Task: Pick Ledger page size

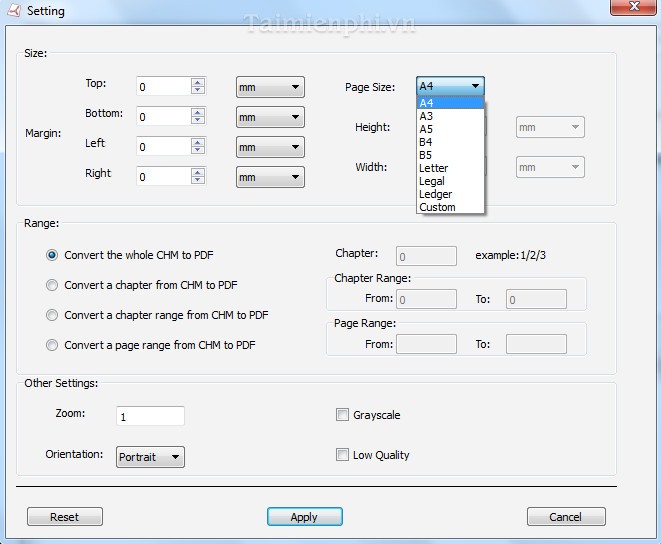Action: [x=450, y=194]
